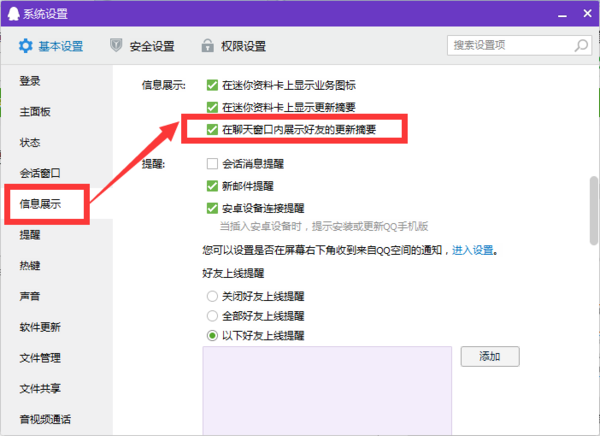Image resolution: width=600 pixels, height=436 pixels.
Task: Select the 关闭好友上线提醒 radio button
Action: point(212,296)
